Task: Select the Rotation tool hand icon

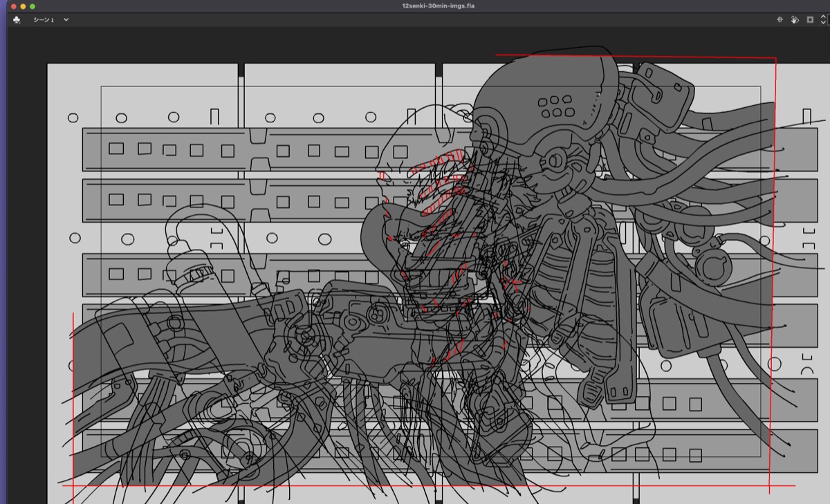Action: click(795, 20)
